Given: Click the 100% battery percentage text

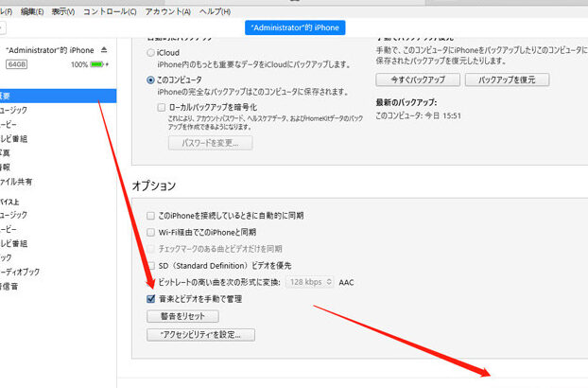Looking at the screenshot, I should click(79, 64).
